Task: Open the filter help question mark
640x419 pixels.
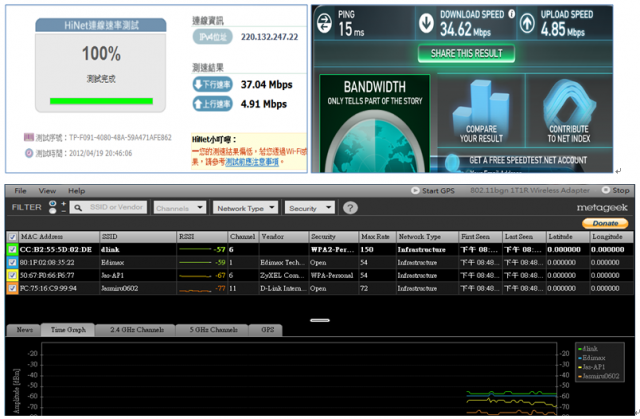Action: click(350, 208)
